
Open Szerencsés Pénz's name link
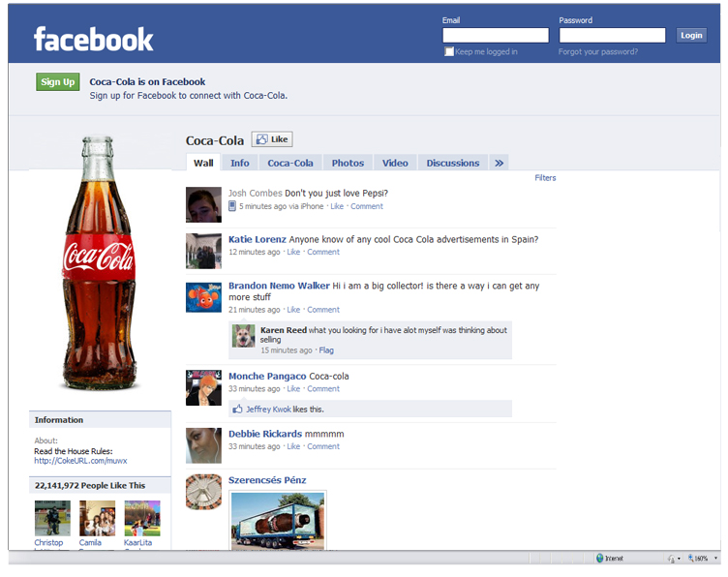point(267,480)
